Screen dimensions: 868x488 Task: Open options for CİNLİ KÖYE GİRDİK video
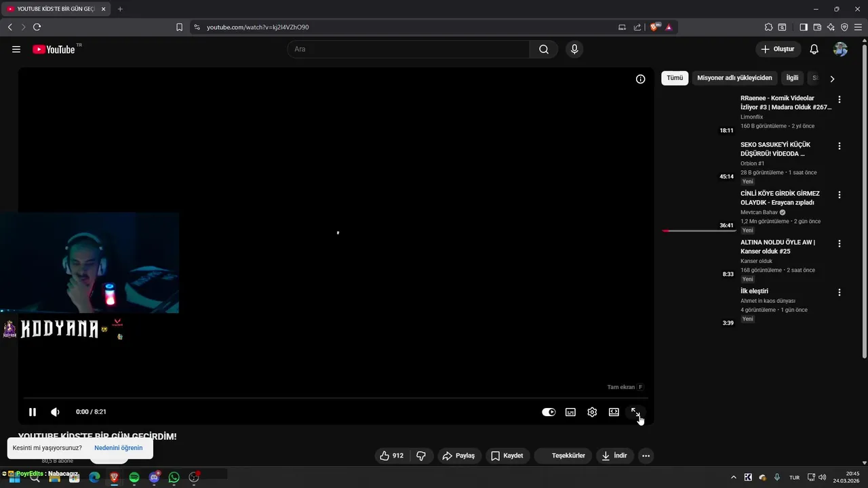coord(840,195)
